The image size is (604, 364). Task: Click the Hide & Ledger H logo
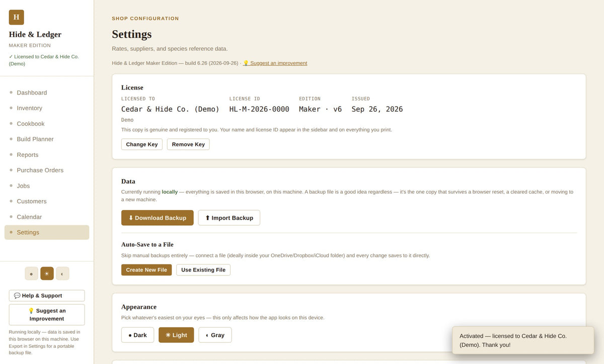16,17
